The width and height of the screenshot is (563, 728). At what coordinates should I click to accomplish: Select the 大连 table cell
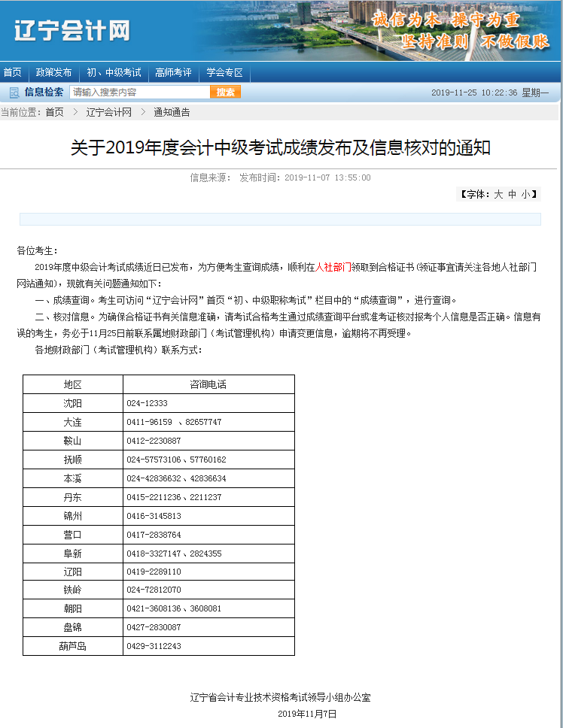(73, 422)
